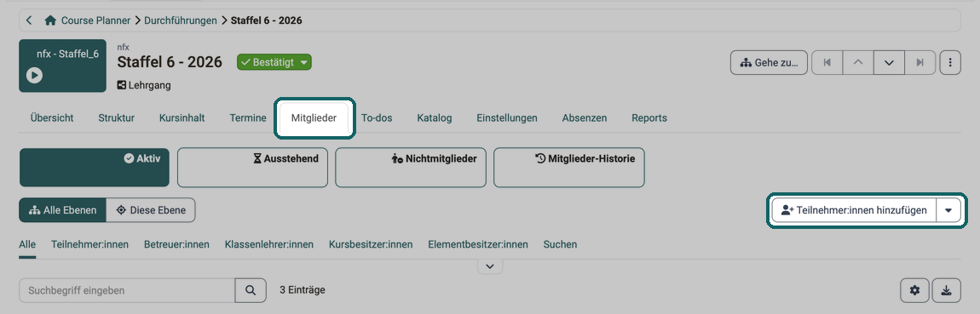Image resolution: width=980 pixels, height=314 pixels.
Task: Select the Alle role filter tab
Action: [x=27, y=245]
